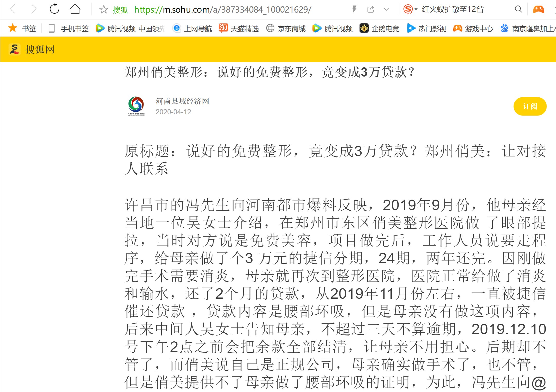Open 腾讯视频-中国领先 bookmark
The height and width of the screenshot is (392, 556).
(x=130, y=28)
